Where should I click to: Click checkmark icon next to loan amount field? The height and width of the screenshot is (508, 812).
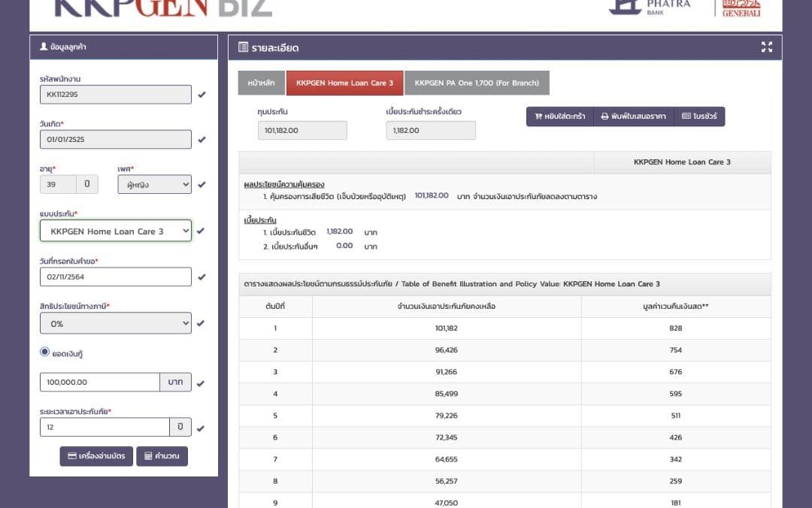[201, 383]
